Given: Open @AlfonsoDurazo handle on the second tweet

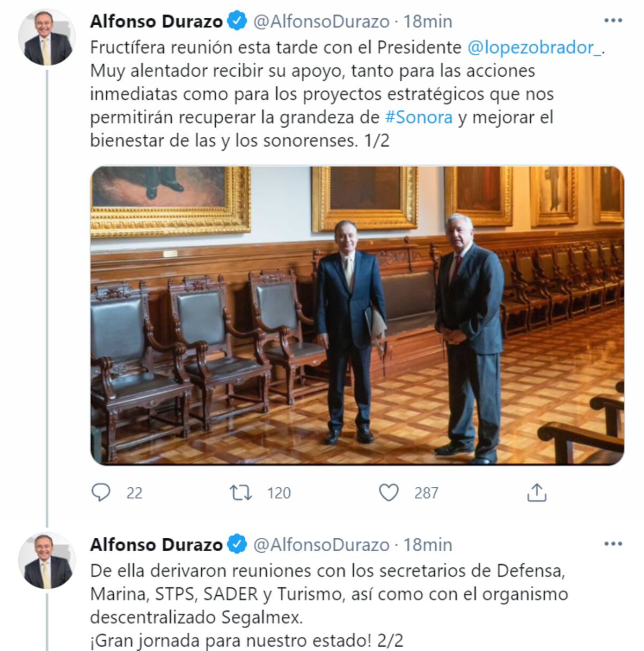Looking at the screenshot, I should (x=321, y=544).
